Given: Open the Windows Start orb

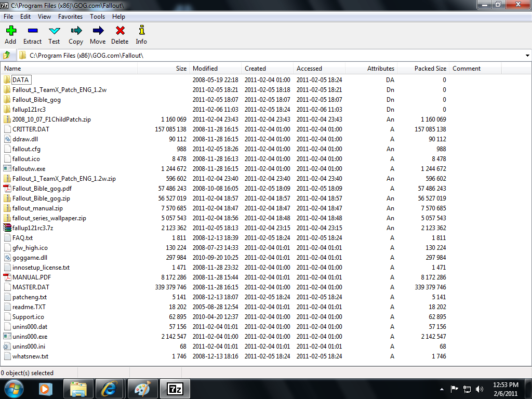Looking at the screenshot, I should click(x=14, y=389).
